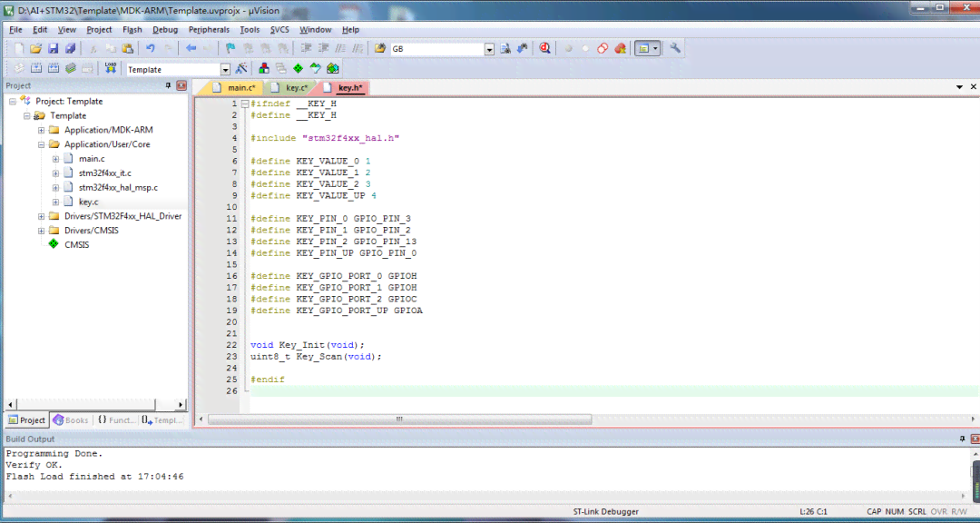
Task: Insert a bookmark on current line
Action: pos(230,48)
